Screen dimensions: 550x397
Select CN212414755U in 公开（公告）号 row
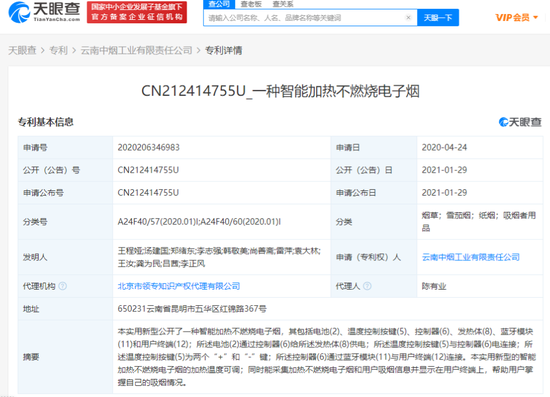pos(148,170)
